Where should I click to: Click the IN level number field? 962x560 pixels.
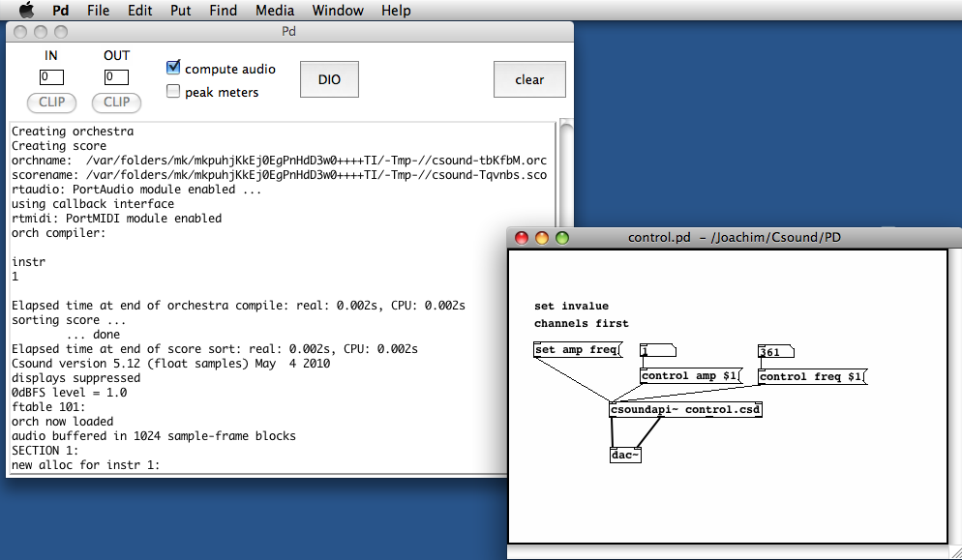(x=51, y=76)
